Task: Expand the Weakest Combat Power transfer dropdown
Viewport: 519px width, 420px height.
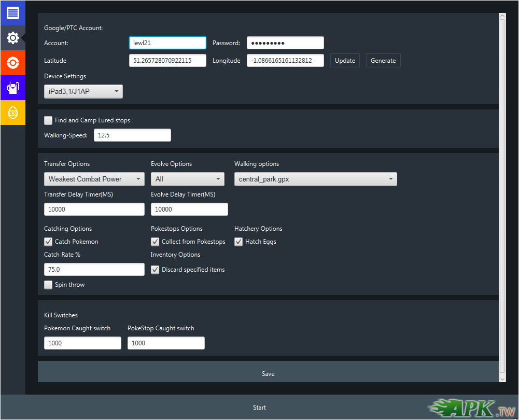Action: pos(94,179)
